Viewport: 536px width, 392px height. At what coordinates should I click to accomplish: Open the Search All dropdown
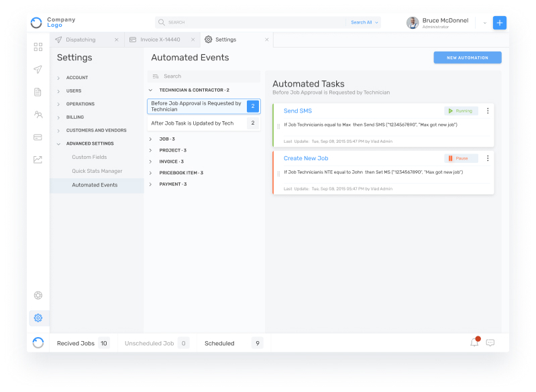pos(364,23)
